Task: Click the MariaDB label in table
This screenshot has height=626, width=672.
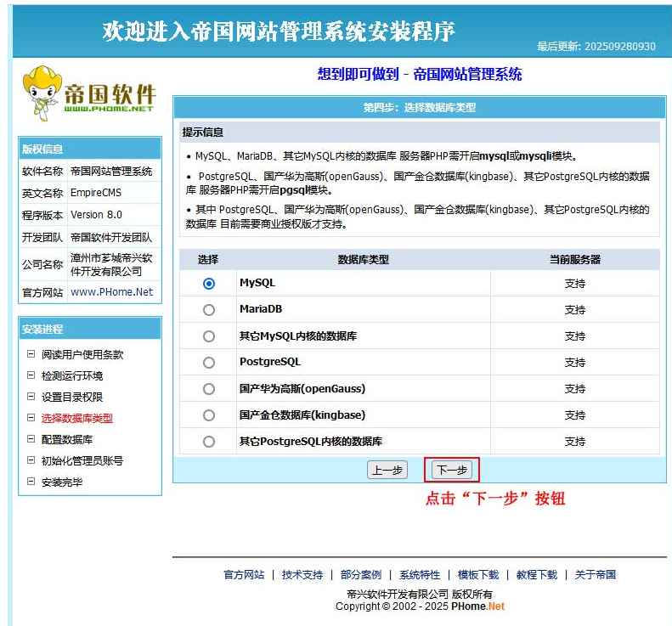Action: (261, 309)
